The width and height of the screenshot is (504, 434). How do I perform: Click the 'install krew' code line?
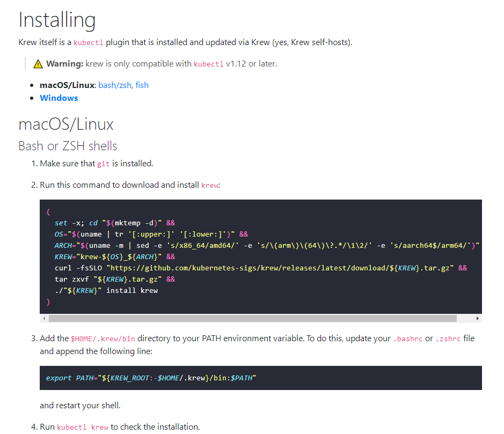pyautogui.click(x=106, y=290)
